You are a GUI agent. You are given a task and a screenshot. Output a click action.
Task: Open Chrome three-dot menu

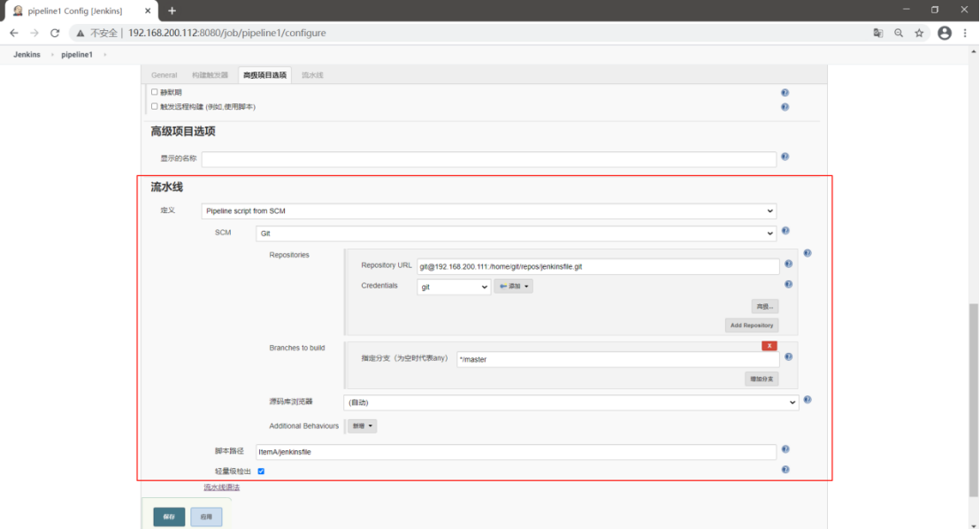tap(965, 33)
